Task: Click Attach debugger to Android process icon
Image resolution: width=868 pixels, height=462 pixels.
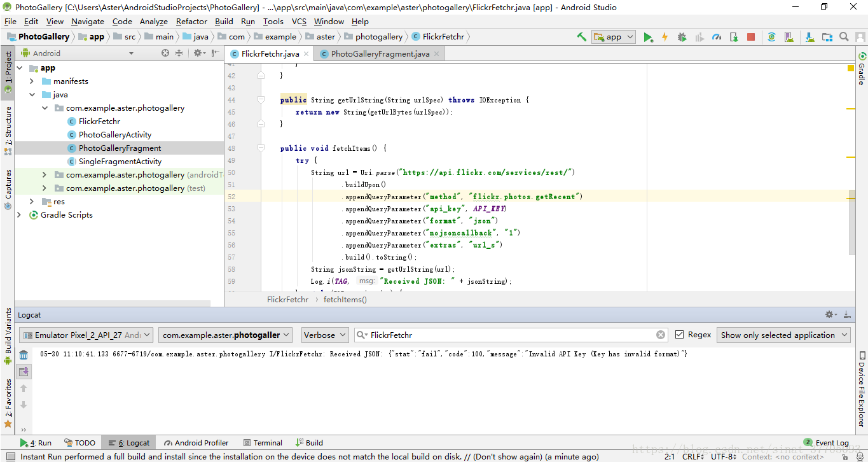Action: (x=734, y=37)
